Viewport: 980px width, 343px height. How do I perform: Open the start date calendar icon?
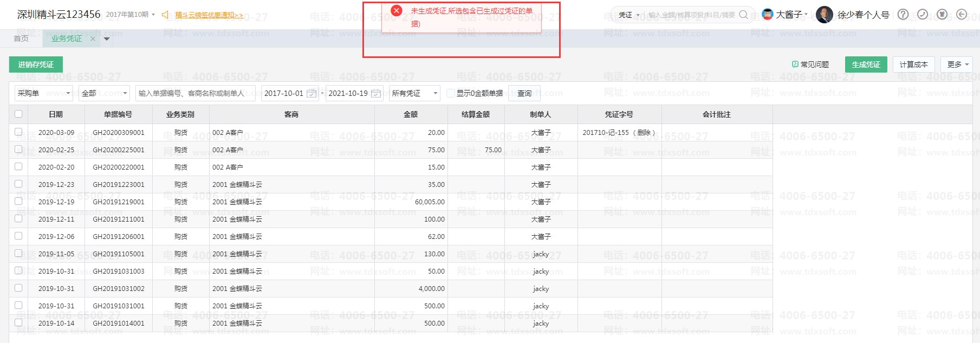click(x=311, y=93)
